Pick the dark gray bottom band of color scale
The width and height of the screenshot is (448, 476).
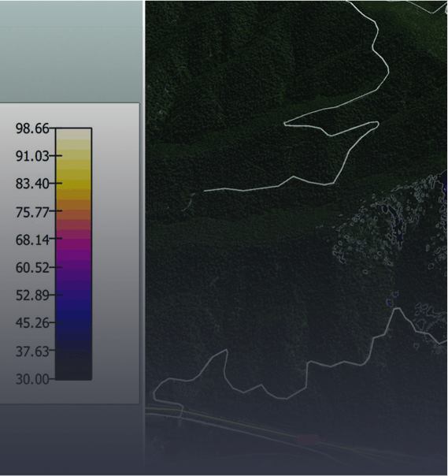click(74, 370)
